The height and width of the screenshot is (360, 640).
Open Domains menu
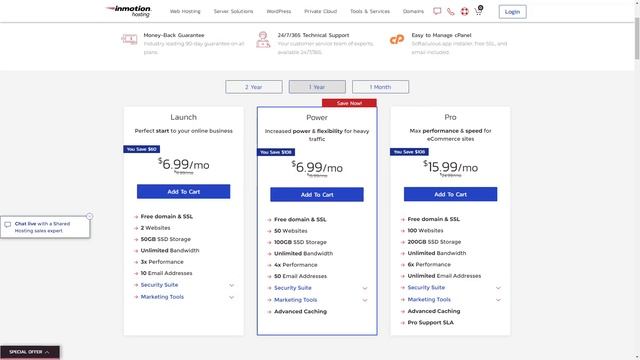pos(413,11)
